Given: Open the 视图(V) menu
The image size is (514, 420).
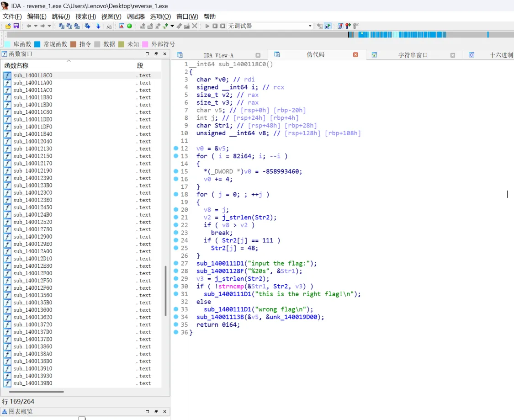Looking at the screenshot, I should [111, 16].
